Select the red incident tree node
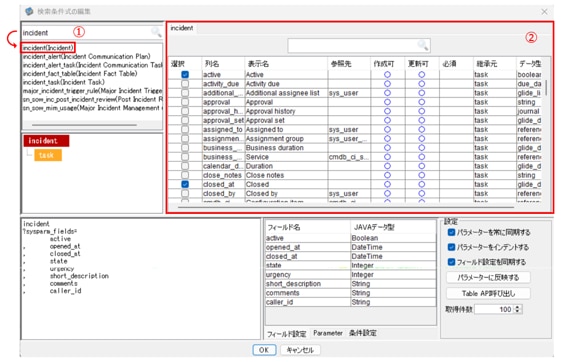 coord(46,141)
